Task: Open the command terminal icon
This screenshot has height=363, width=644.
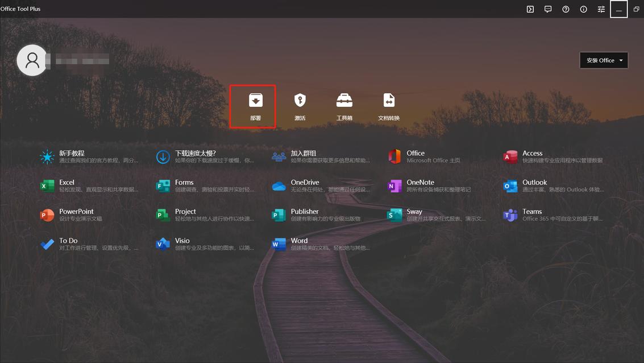Action: tap(530, 9)
